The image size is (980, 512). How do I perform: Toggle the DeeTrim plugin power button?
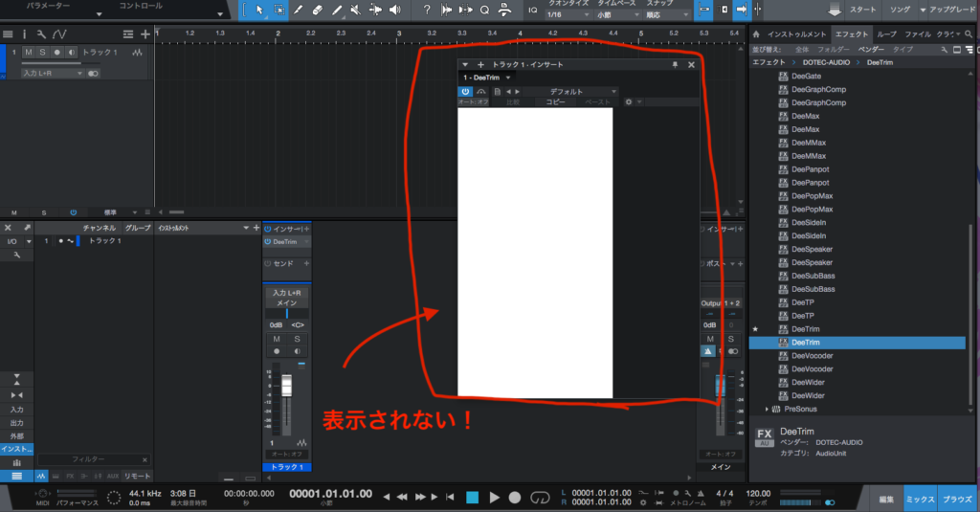465,91
